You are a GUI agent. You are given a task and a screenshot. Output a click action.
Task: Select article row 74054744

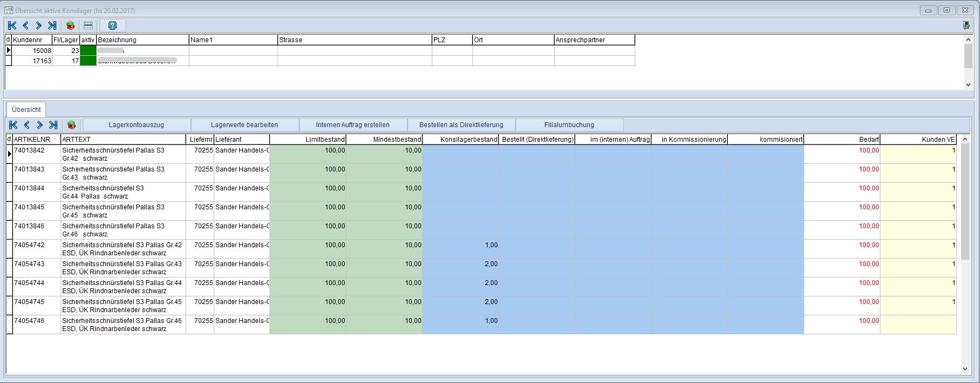(x=29, y=283)
